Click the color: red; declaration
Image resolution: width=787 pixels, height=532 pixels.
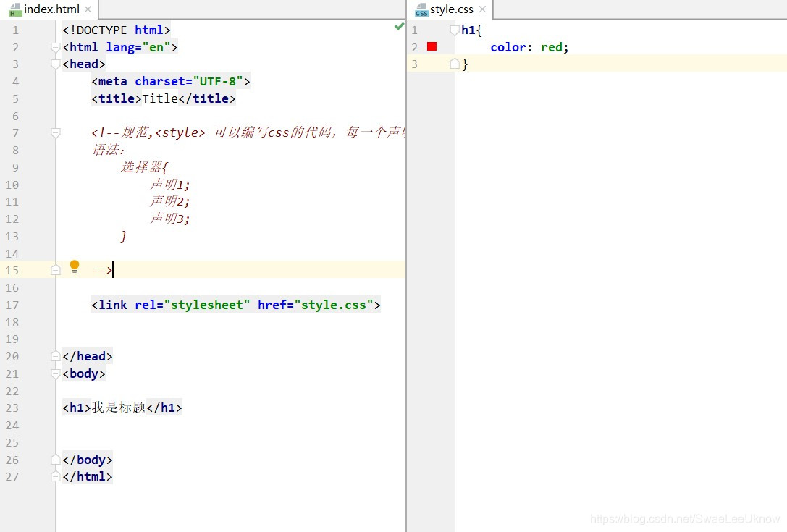tap(529, 47)
